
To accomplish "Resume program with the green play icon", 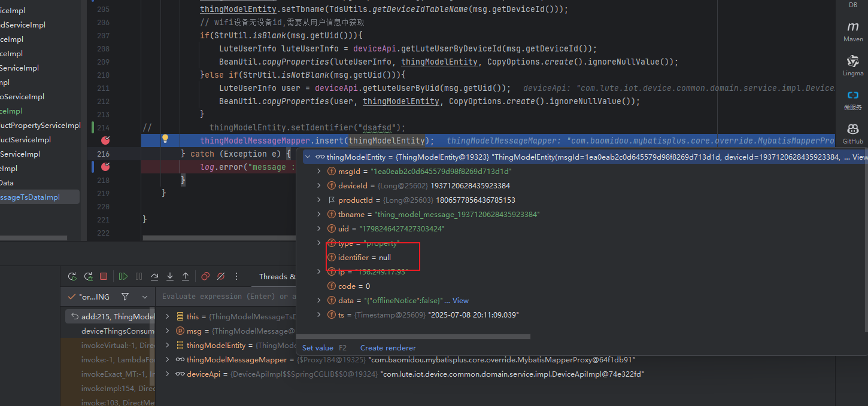I will click(x=123, y=276).
